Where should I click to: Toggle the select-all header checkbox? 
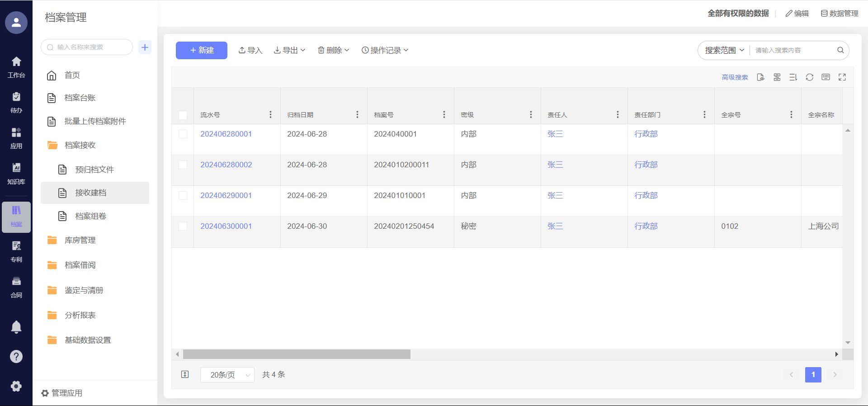(x=183, y=115)
